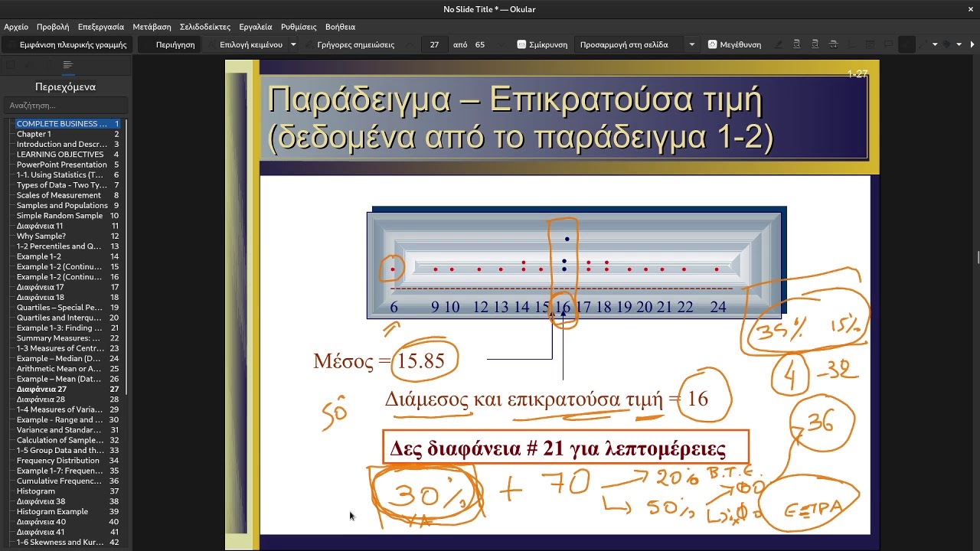Select the popup note annotation tool
The image size is (980, 551).
point(888,44)
